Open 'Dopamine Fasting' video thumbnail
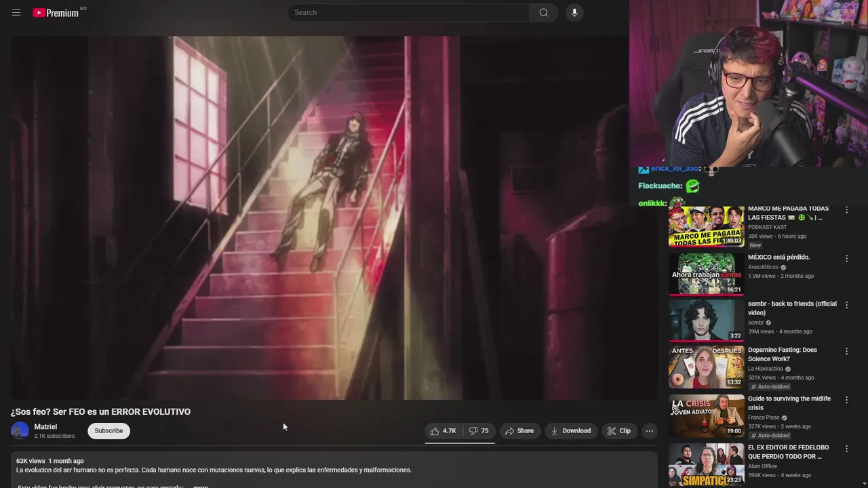The image size is (868, 488). coord(706,367)
